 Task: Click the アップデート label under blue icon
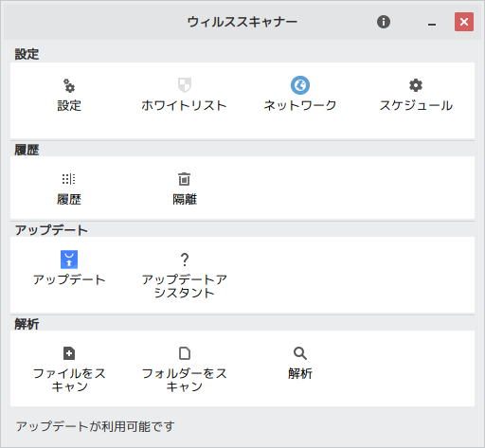click(x=69, y=279)
